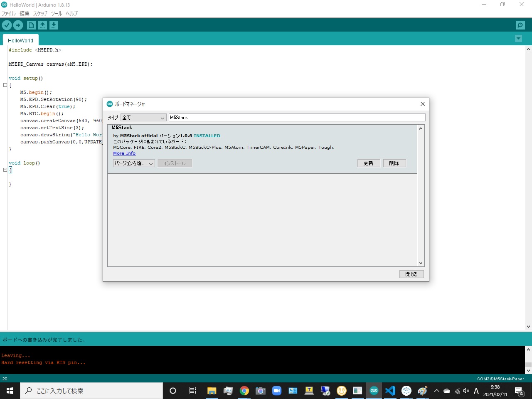Open Task View in taskbar
This screenshot has width=532, height=399.
pos(192,391)
